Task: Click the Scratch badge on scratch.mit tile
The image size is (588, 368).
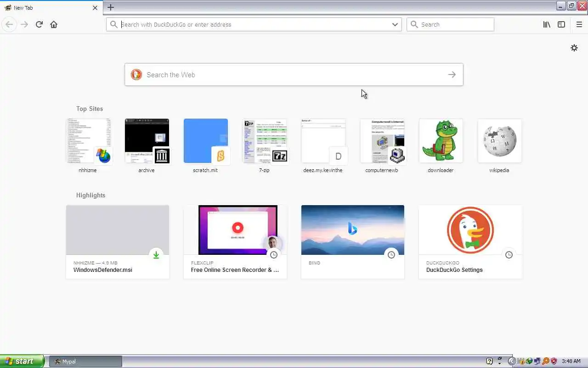Action: (x=220, y=156)
